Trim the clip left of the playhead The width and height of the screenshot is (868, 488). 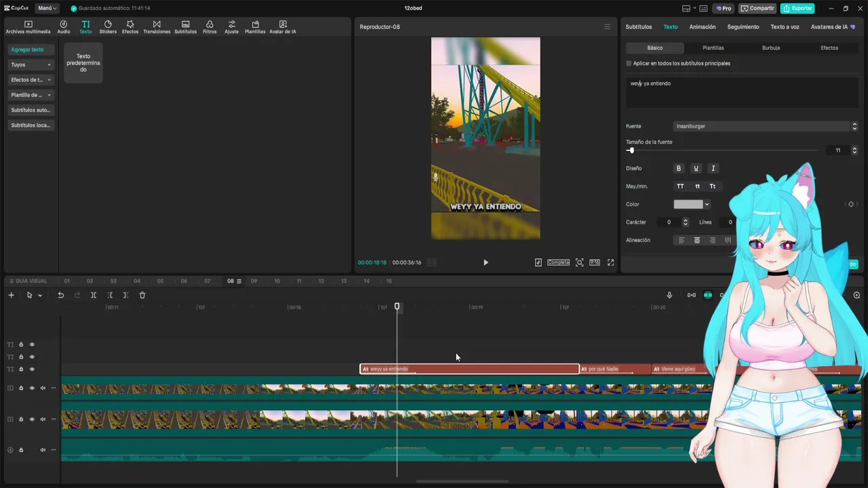point(110,296)
